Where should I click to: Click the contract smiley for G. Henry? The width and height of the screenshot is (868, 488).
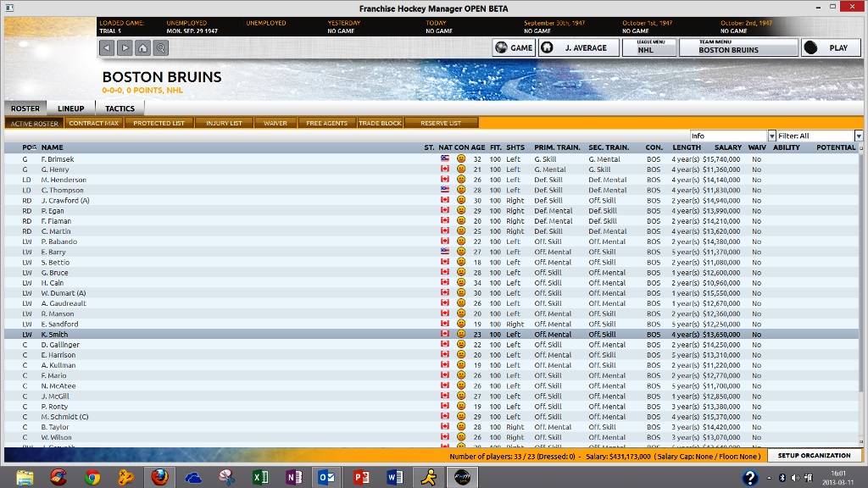pos(460,169)
